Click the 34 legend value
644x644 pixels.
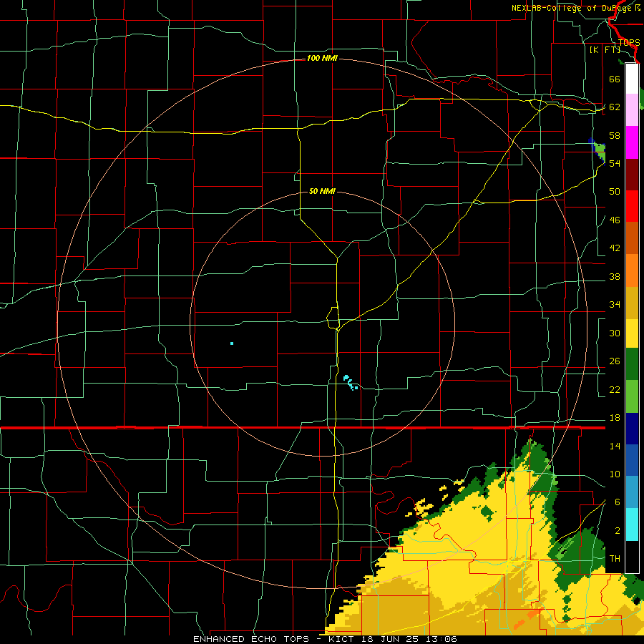615,305
